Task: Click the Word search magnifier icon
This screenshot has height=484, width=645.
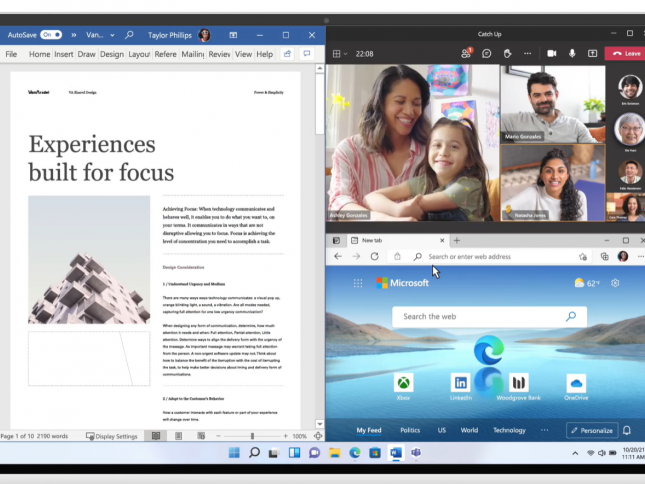Action: click(x=129, y=34)
